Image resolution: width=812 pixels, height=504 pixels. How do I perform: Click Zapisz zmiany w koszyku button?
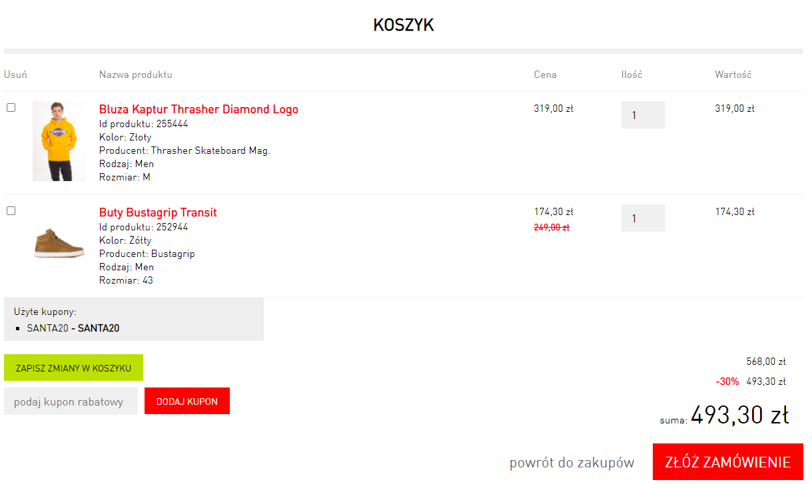pyautogui.click(x=73, y=368)
